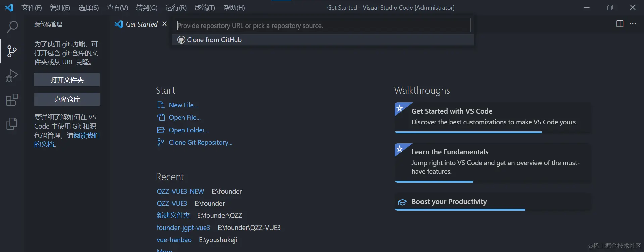Click the Open File... link
Image resolution: width=644 pixels, height=252 pixels.
coord(185,117)
